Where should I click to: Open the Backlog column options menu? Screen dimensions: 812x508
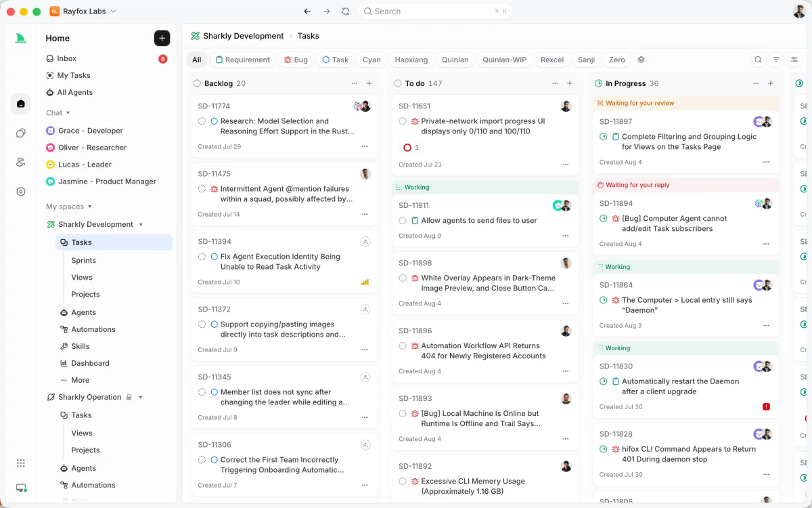(354, 83)
